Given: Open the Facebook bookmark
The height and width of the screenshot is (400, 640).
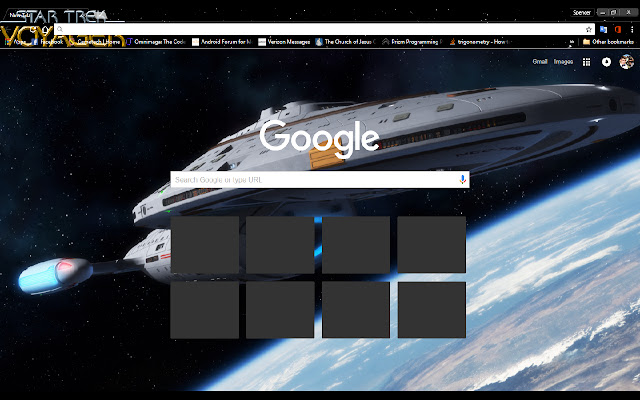Looking at the screenshot, I should coord(47,42).
